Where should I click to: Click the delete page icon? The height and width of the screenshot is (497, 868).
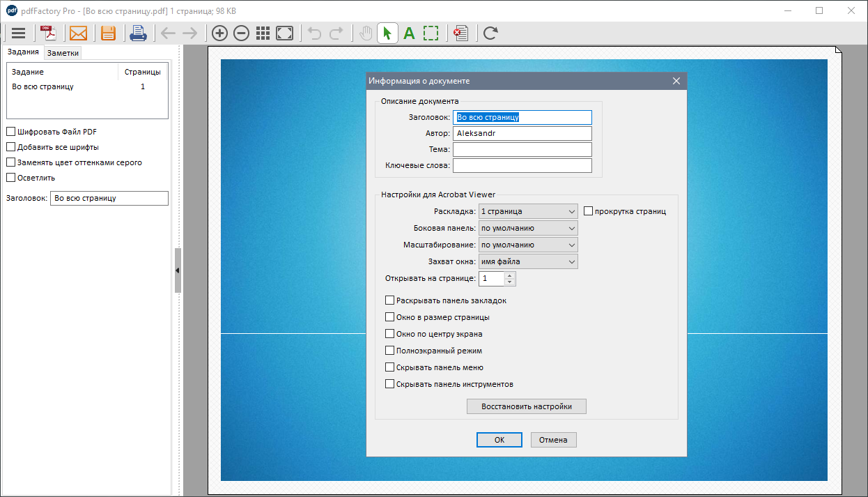(460, 33)
